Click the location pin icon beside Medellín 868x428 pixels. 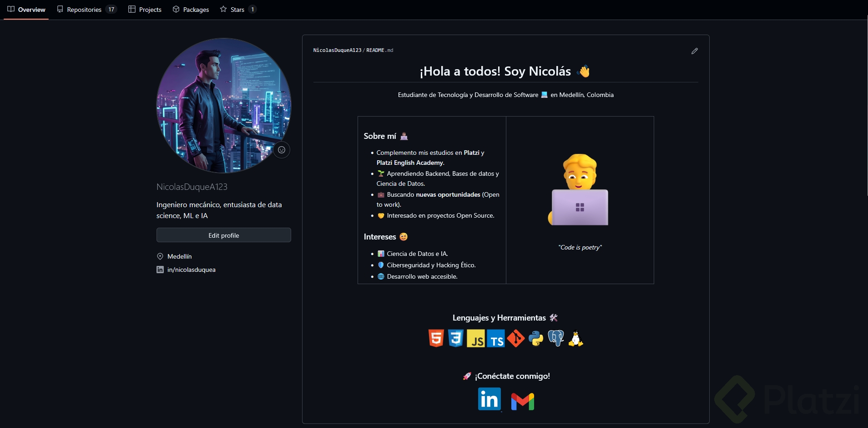[160, 256]
